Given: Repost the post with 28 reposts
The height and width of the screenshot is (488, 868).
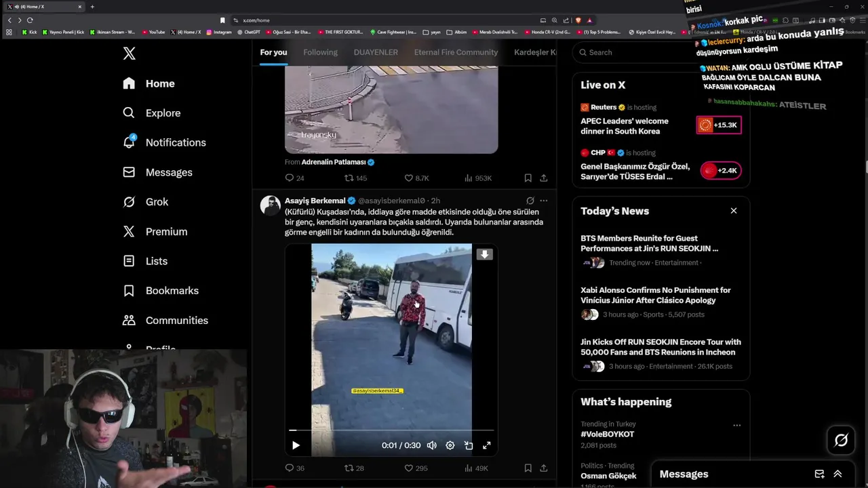Looking at the screenshot, I should point(354,468).
